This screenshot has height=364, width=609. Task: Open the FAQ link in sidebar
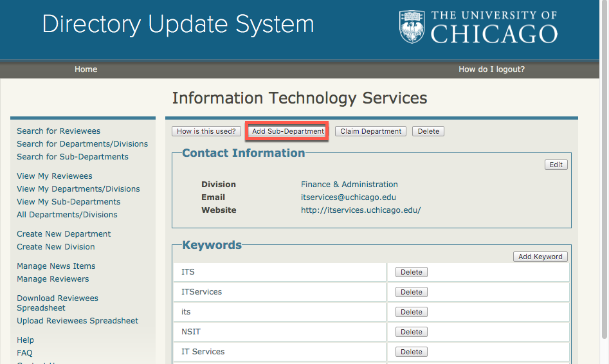pyautogui.click(x=24, y=352)
